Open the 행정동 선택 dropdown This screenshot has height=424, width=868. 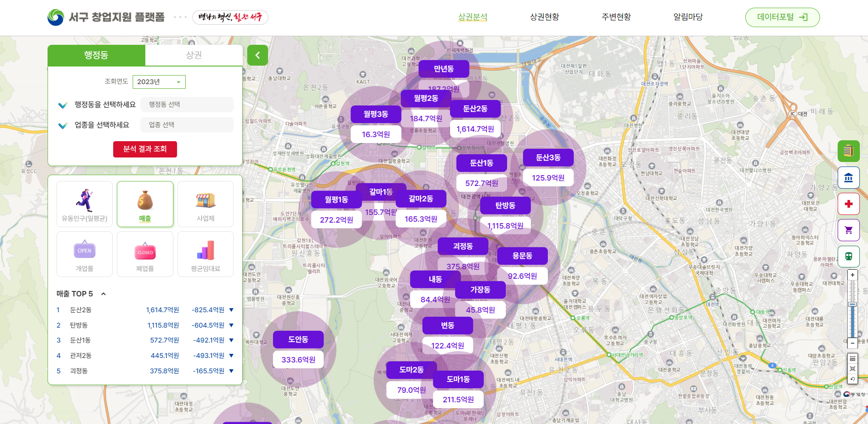[x=187, y=105]
